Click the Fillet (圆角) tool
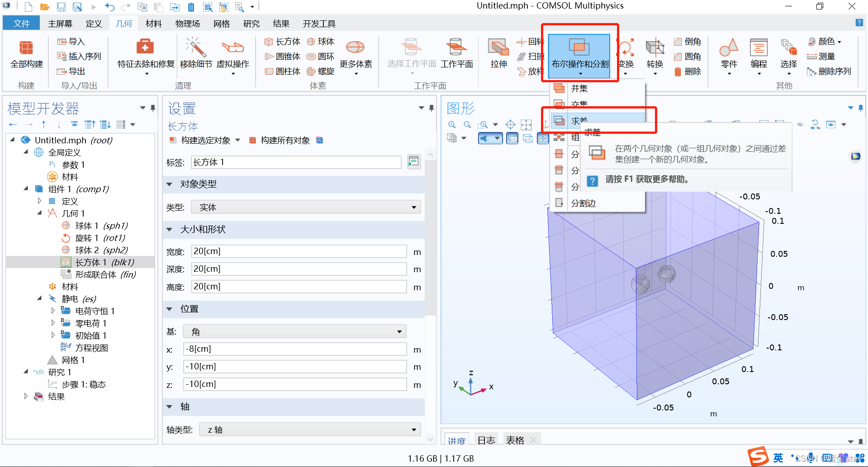 point(687,57)
